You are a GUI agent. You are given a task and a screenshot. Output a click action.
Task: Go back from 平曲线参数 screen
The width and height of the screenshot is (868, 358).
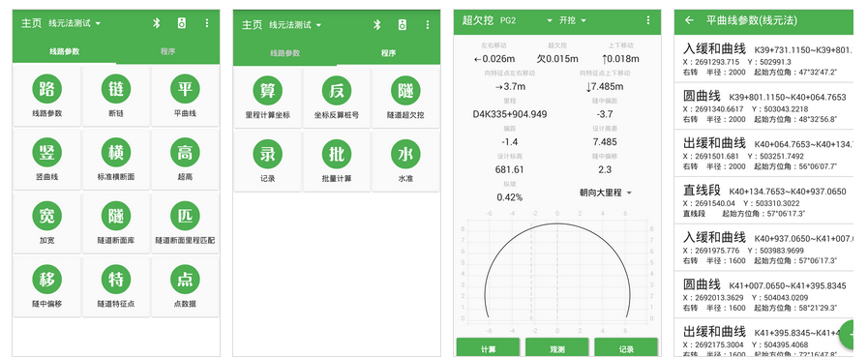pyautogui.click(x=689, y=20)
